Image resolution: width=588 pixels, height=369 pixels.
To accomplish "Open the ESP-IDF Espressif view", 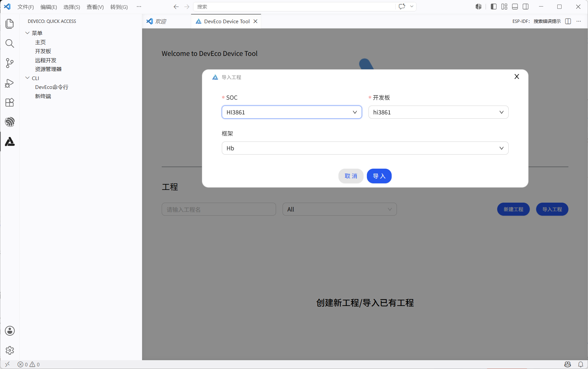I will click(x=10, y=122).
